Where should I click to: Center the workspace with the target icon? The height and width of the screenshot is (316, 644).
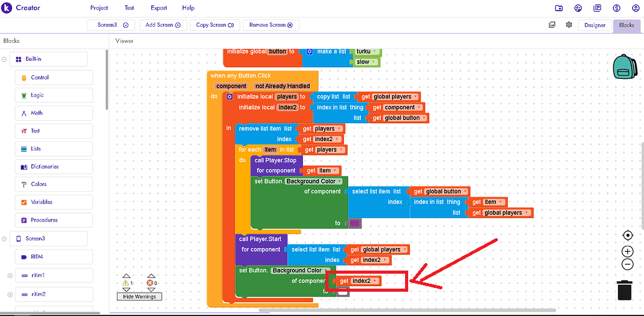627,236
